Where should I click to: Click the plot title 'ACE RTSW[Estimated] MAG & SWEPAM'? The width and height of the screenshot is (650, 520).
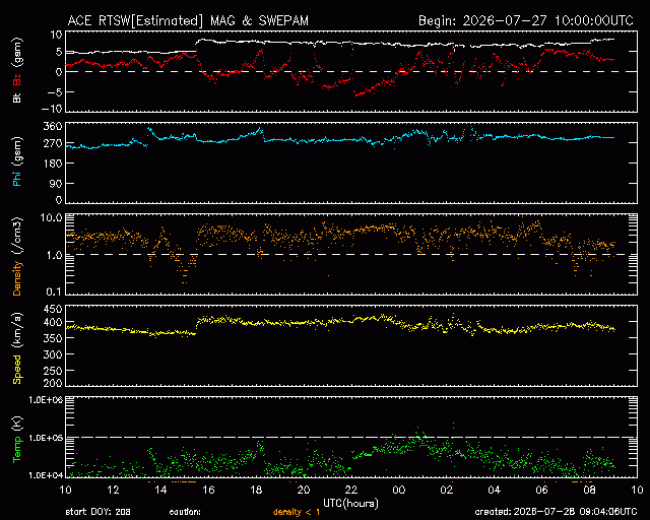click(188, 21)
